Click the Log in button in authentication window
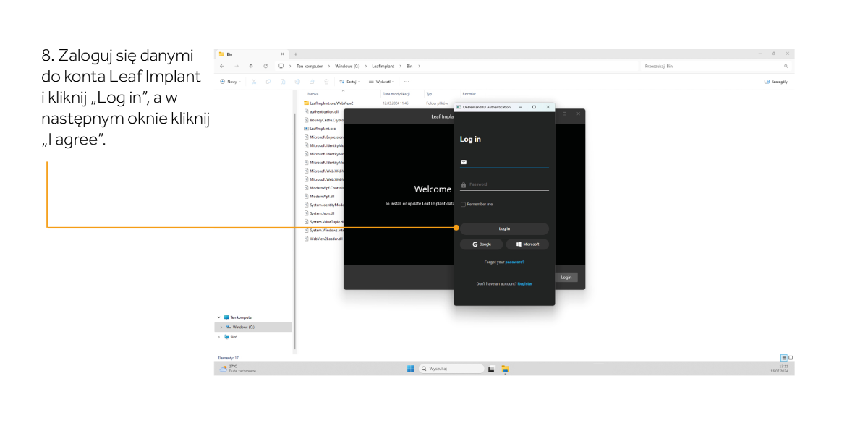The image size is (868, 423). [x=504, y=228]
